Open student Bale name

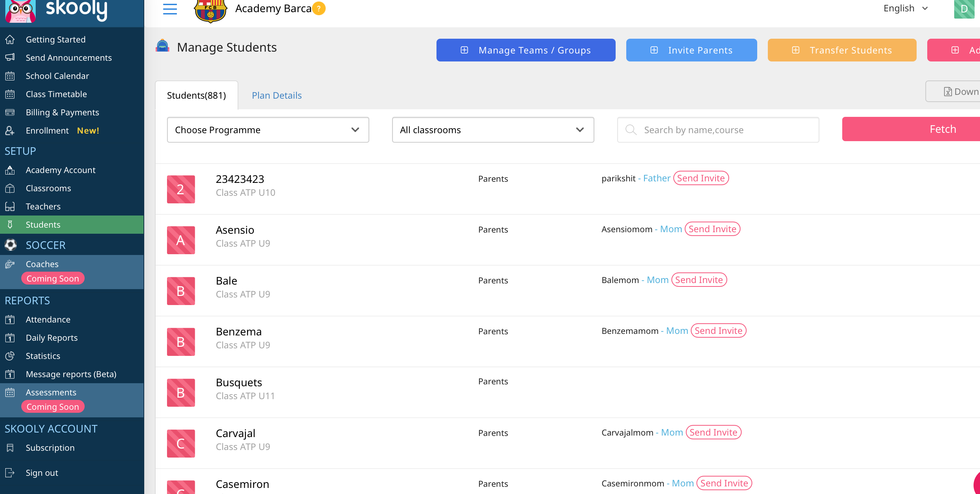click(x=226, y=281)
